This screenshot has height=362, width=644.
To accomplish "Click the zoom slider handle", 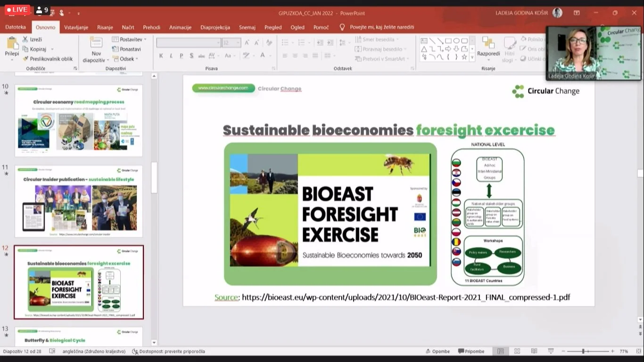I will click(x=583, y=351).
